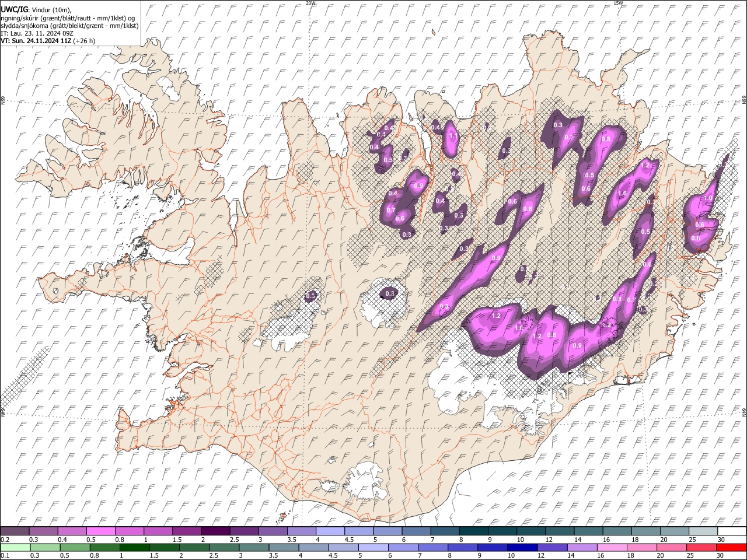The image size is (747, 560).
Task: Click the upper legend swatch starting at 12
Action: (560, 531)
